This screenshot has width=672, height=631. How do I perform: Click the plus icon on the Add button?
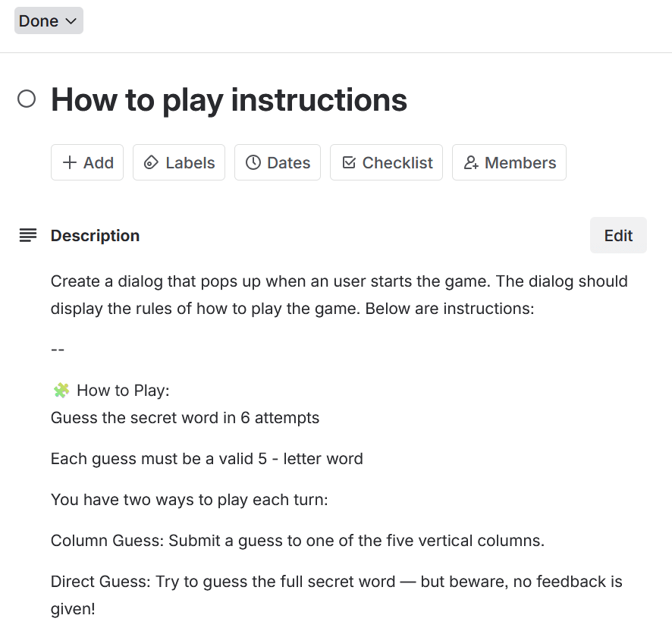pyautogui.click(x=70, y=162)
